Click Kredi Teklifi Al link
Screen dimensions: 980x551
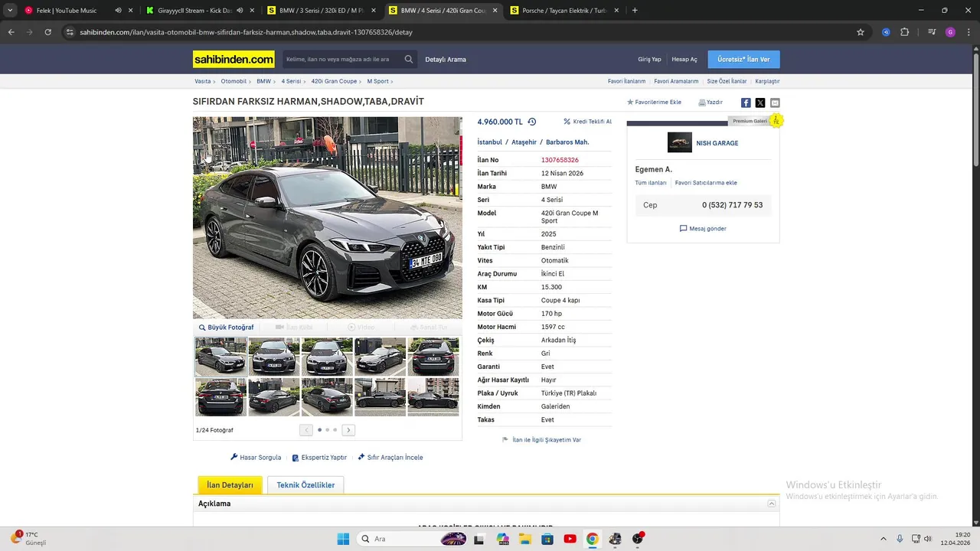[x=587, y=122]
